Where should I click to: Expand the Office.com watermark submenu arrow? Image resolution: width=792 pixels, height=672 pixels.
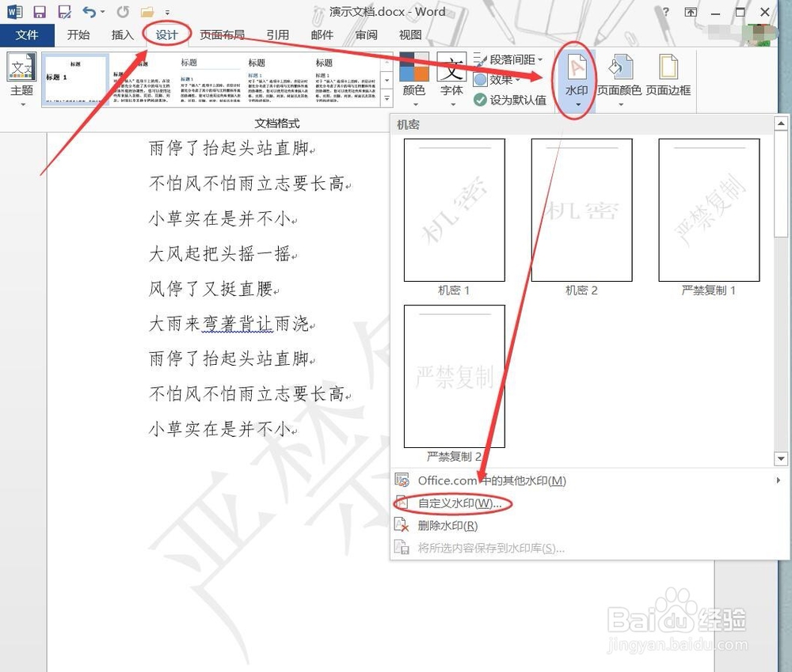(778, 480)
